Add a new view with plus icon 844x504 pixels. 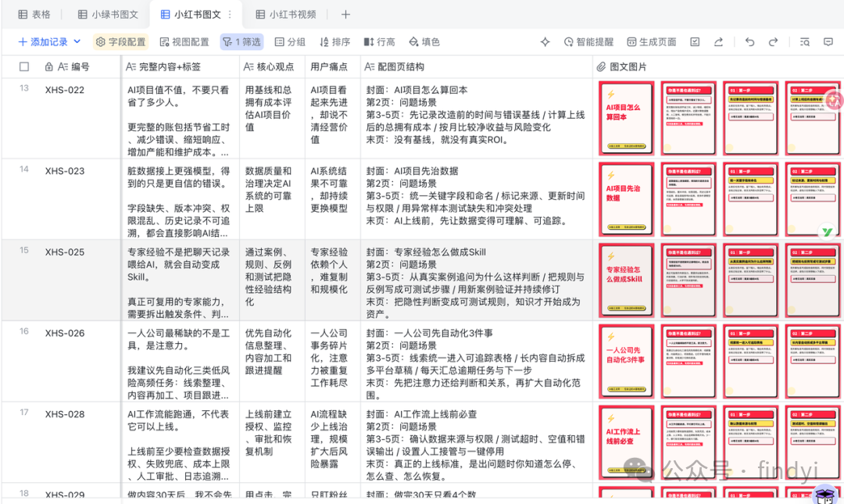(x=345, y=15)
